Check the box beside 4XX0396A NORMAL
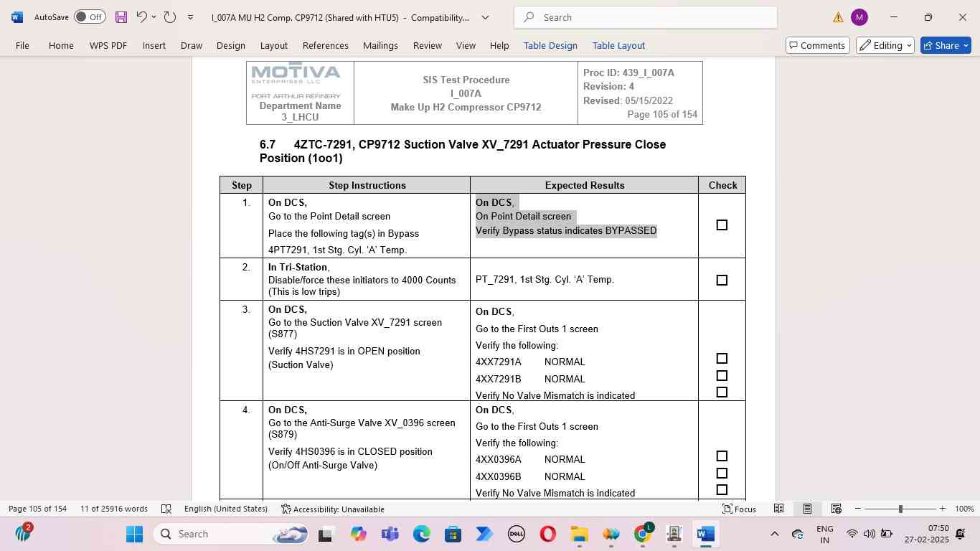 [x=722, y=456]
